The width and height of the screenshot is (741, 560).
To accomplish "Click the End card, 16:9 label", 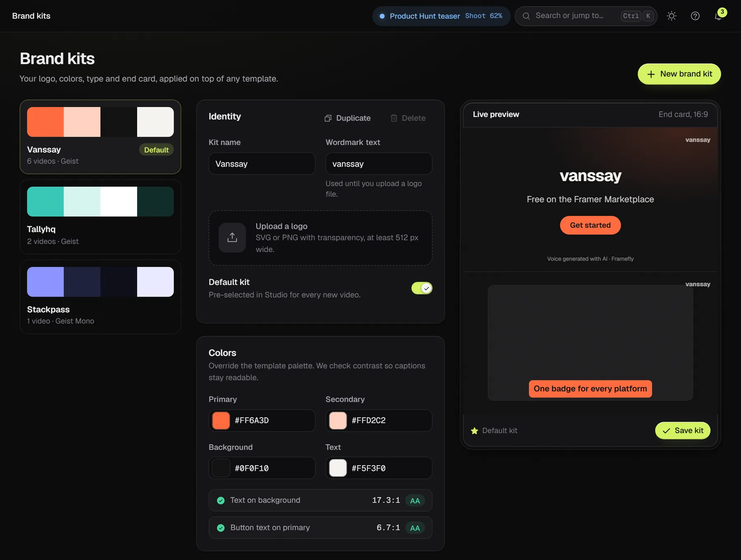I will (683, 114).
